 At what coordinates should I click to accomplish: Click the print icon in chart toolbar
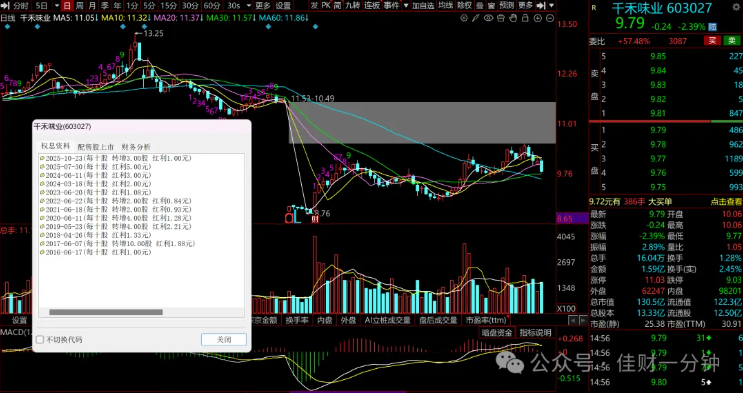(501, 18)
